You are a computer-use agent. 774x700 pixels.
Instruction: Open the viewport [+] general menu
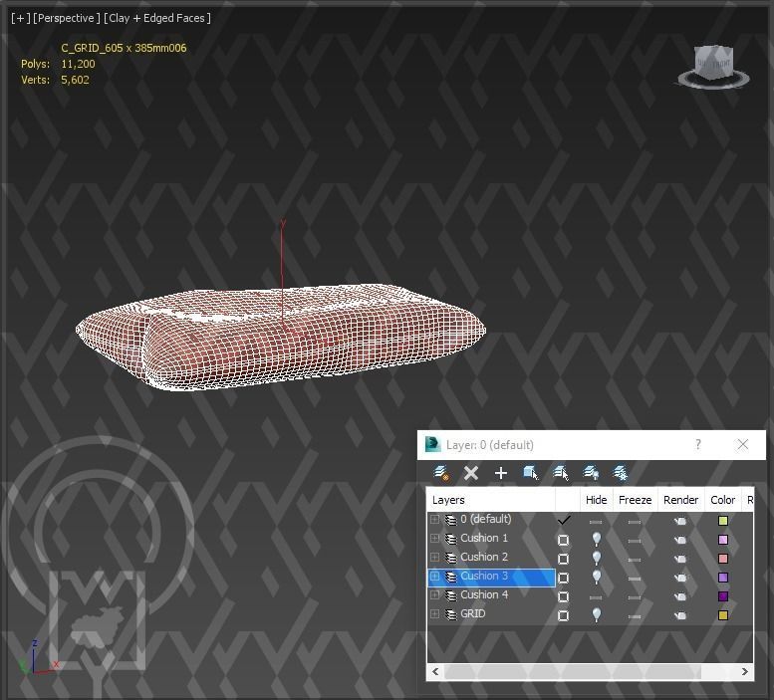20,18
